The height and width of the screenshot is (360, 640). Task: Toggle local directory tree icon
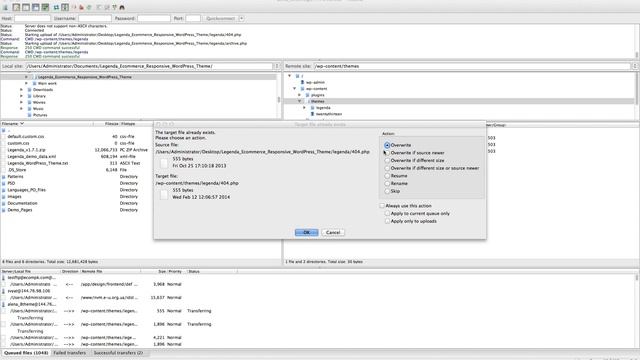pos(25,7)
